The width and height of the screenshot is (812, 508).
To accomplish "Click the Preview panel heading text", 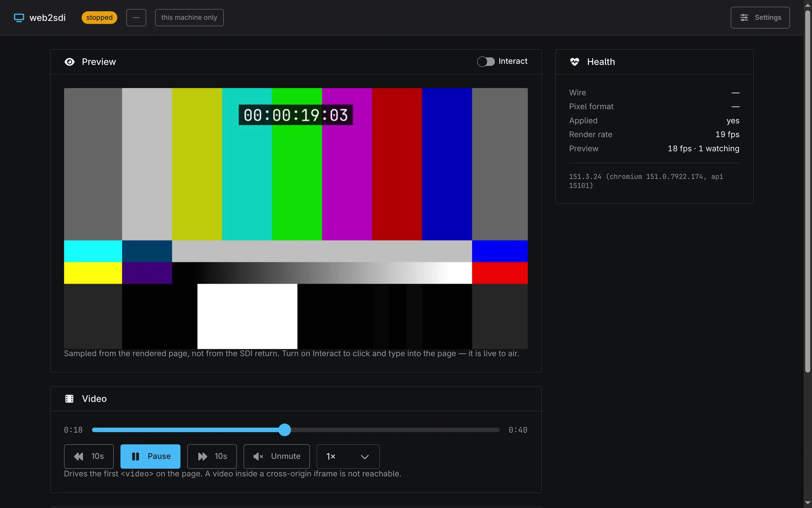I will pos(99,62).
